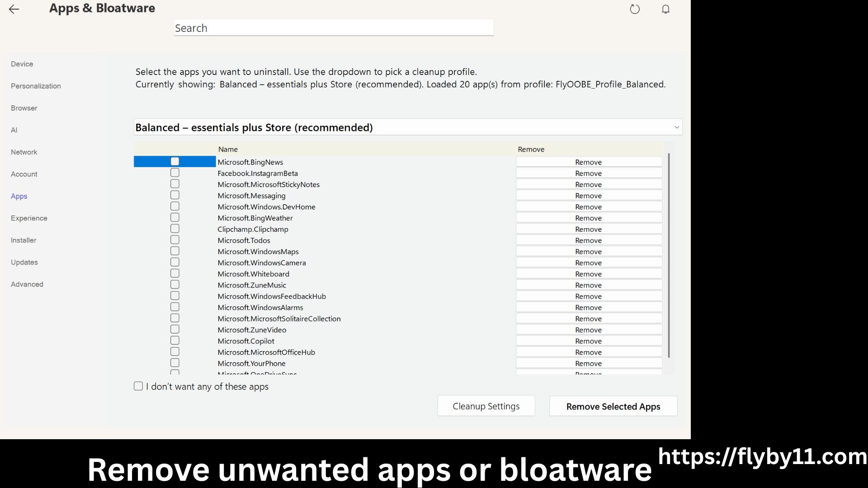Click the back arrow icon
Viewport: 868px width, 488px height.
click(x=14, y=9)
